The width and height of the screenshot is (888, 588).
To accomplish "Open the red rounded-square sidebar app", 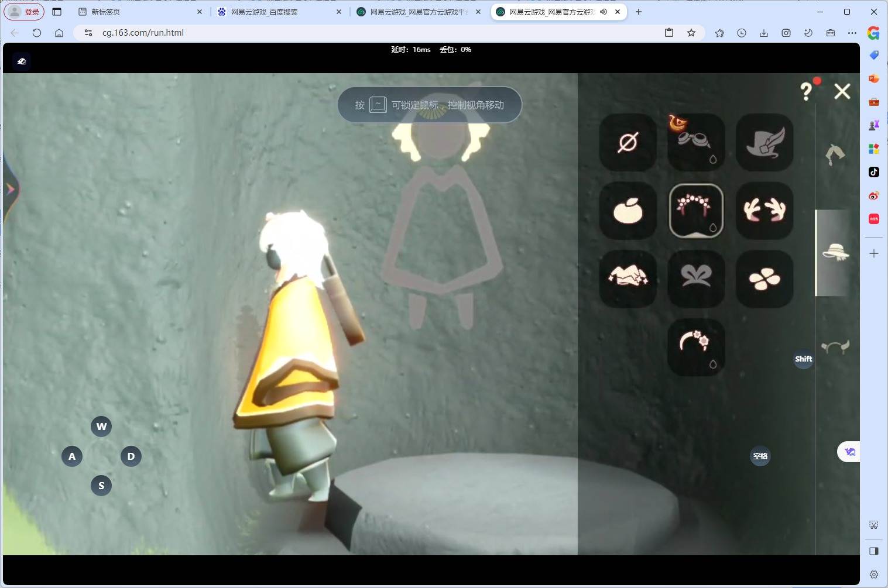I will pos(874,219).
